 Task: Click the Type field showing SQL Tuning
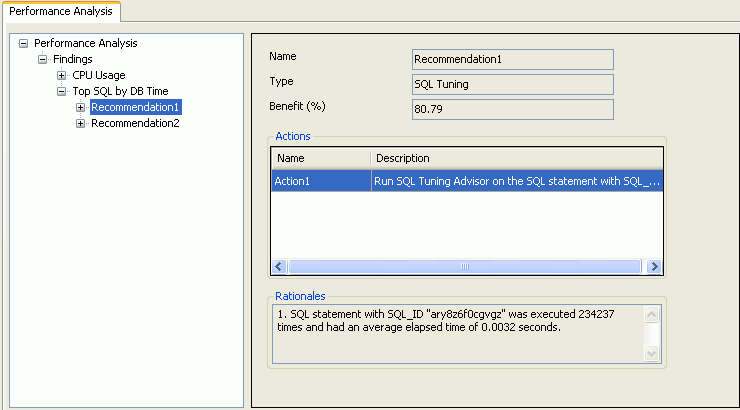tap(513, 84)
